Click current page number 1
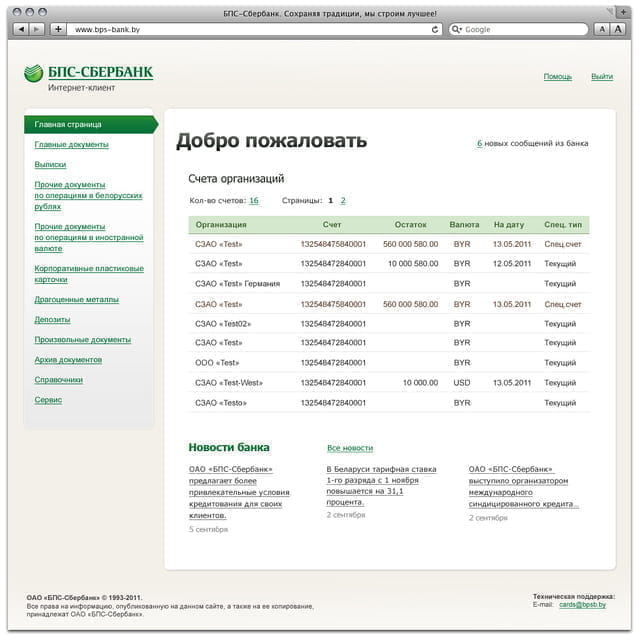The height and width of the screenshot is (642, 640). [330, 201]
